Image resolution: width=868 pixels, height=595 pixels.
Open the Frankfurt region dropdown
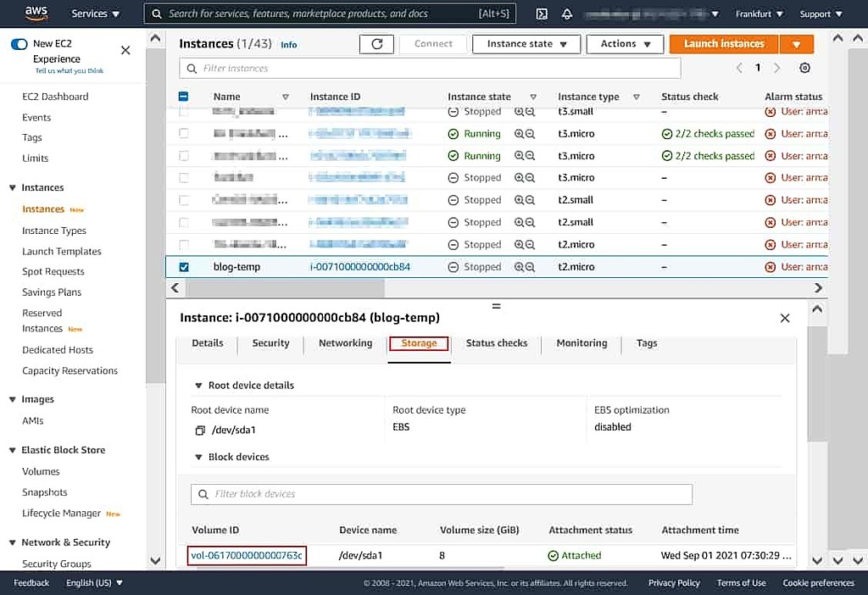point(759,14)
